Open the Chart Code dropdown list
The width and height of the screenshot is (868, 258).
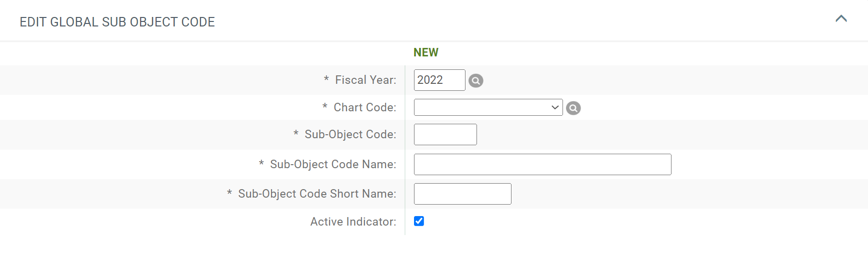[x=488, y=107]
